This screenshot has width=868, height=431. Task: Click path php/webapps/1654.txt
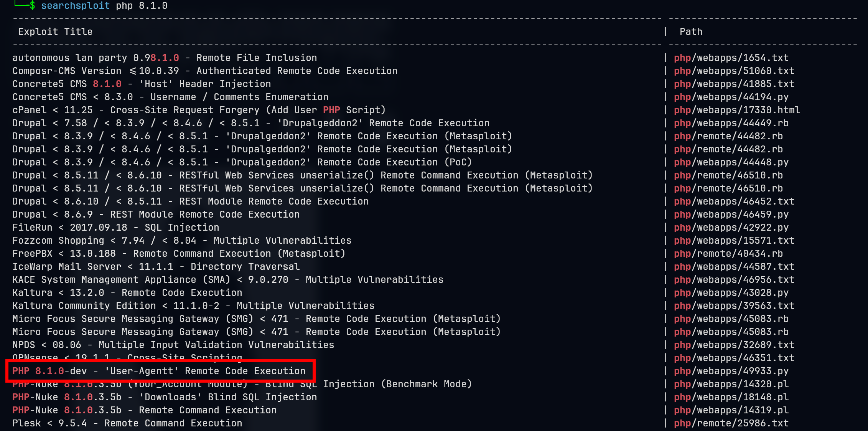tap(731, 58)
